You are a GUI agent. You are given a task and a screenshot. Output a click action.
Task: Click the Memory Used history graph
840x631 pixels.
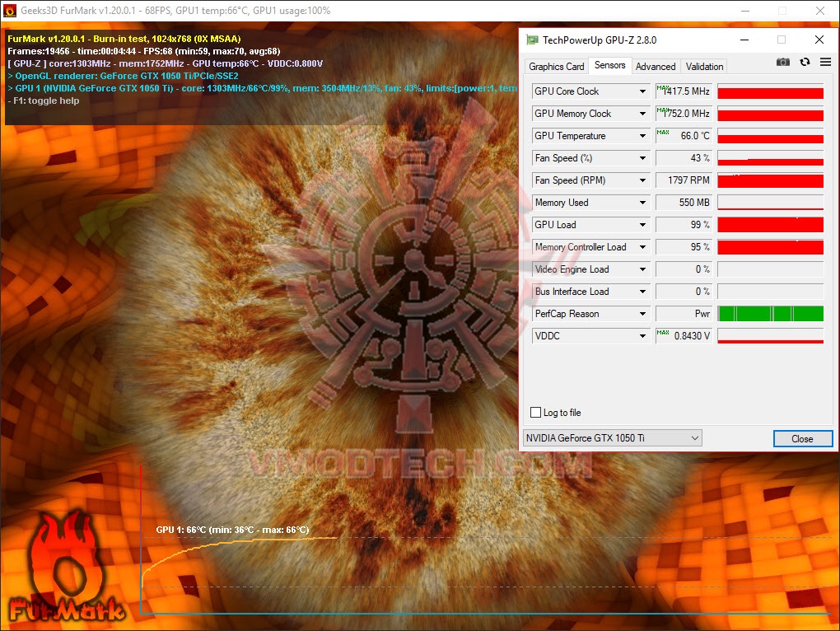point(770,203)
